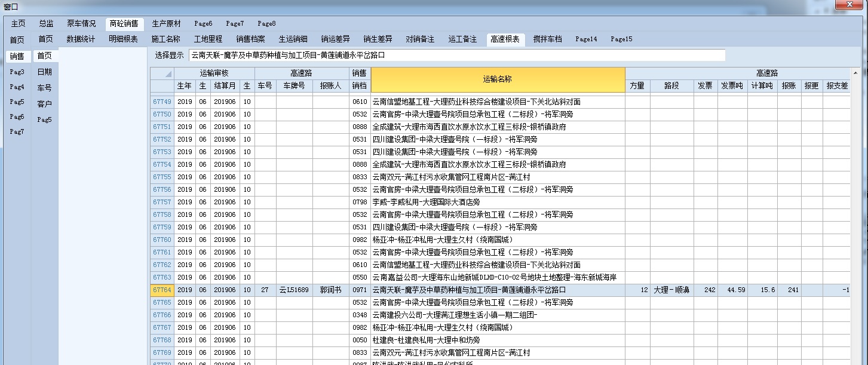Open the 施工名称 sub-tab
868x365 pixels.
coord(165,39)
